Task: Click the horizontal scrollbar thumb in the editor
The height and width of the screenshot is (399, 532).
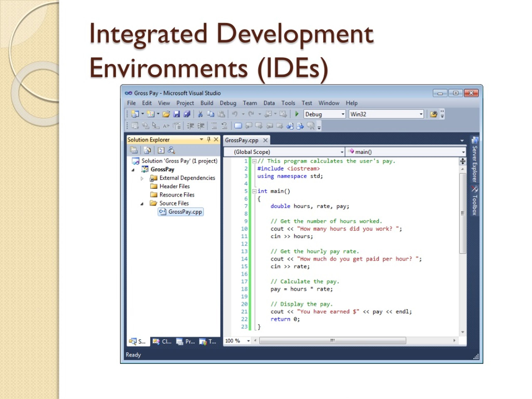Action: click(333, 341)
